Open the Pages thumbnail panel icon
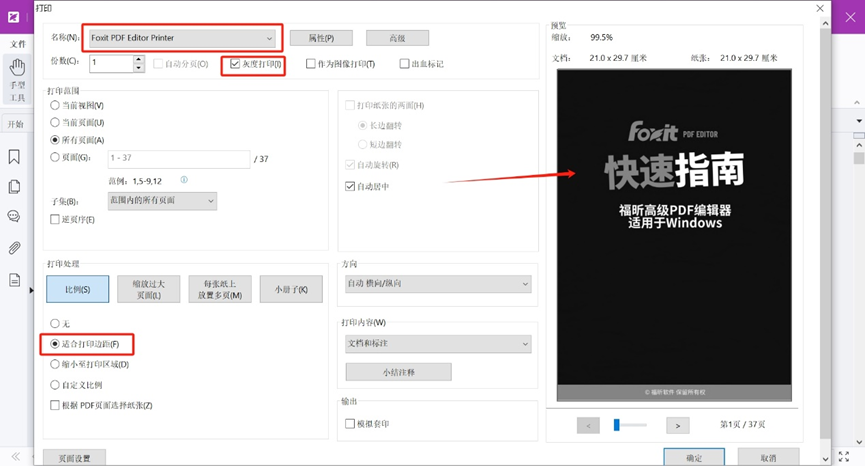Image resolution: width=865 pixels, height=466 pixels. [14, 187]
